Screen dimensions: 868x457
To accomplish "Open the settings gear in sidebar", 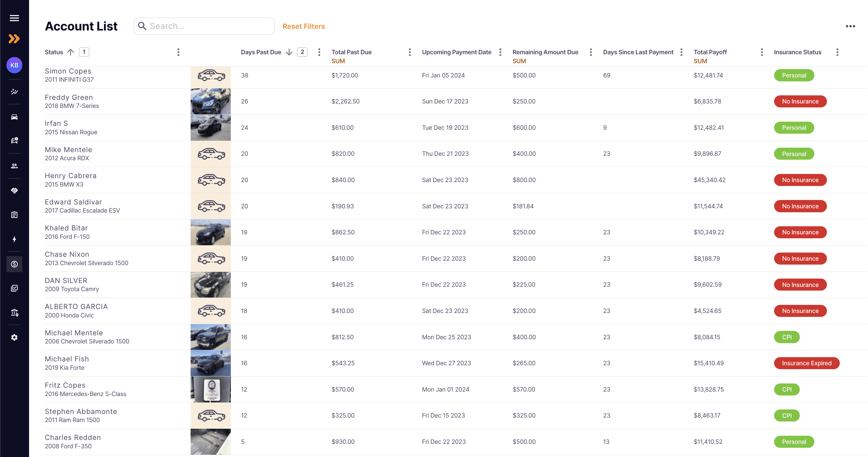I will coord(14,337).
